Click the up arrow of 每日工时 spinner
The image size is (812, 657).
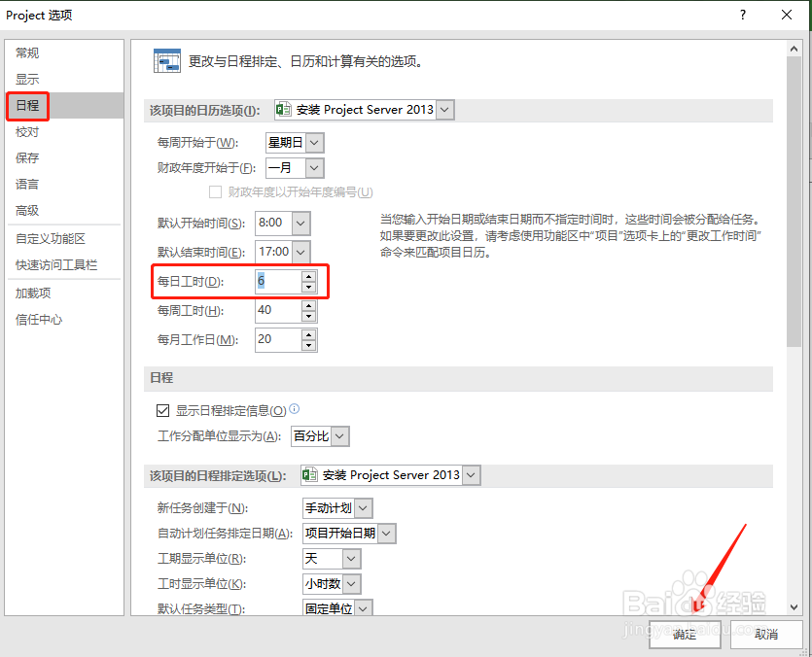click(x=308, y=276)
